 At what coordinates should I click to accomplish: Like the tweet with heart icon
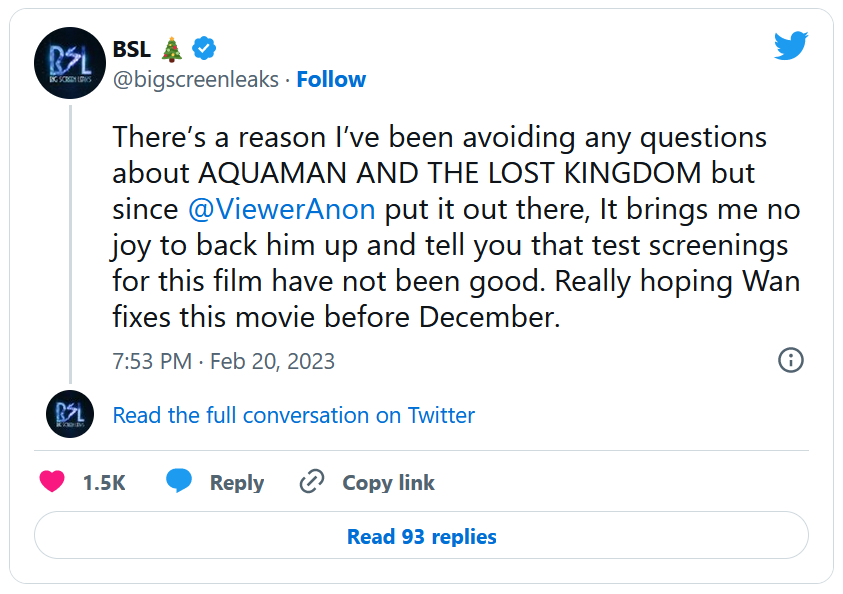point(52,482)
